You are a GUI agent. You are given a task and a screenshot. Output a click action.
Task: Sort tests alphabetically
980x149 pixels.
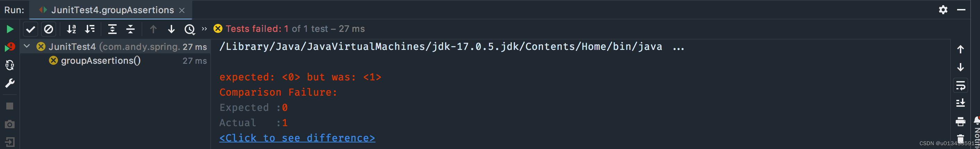pyautogui.click(x=71, y=29)
